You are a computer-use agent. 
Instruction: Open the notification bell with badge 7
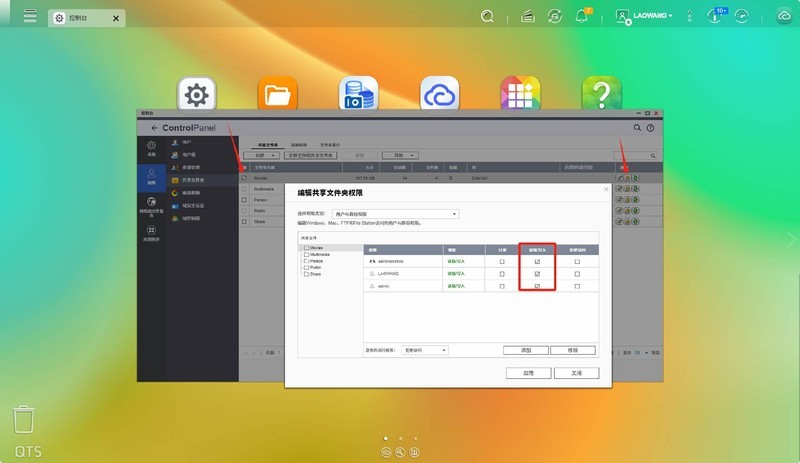coord(582,16)
